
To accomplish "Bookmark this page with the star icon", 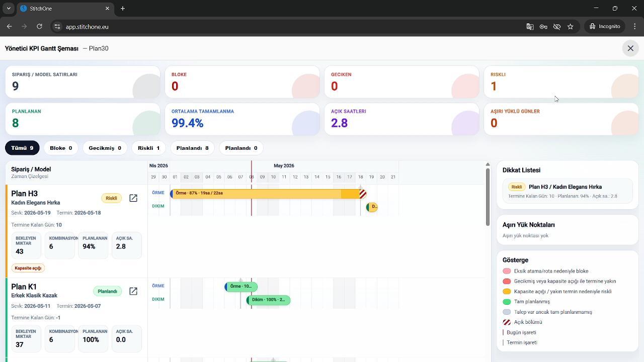I will click(x=570, y=27).
